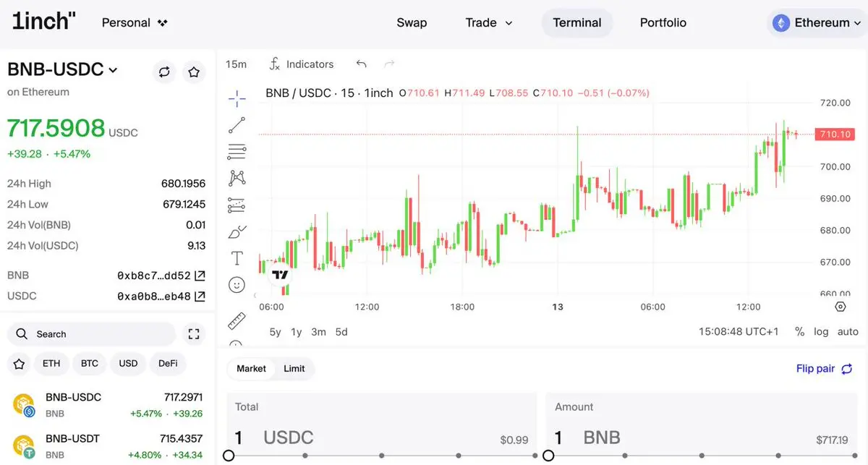Toggle percent scale on chart
868x465 pixels.
pyautogui.click(x=799, y=332)
